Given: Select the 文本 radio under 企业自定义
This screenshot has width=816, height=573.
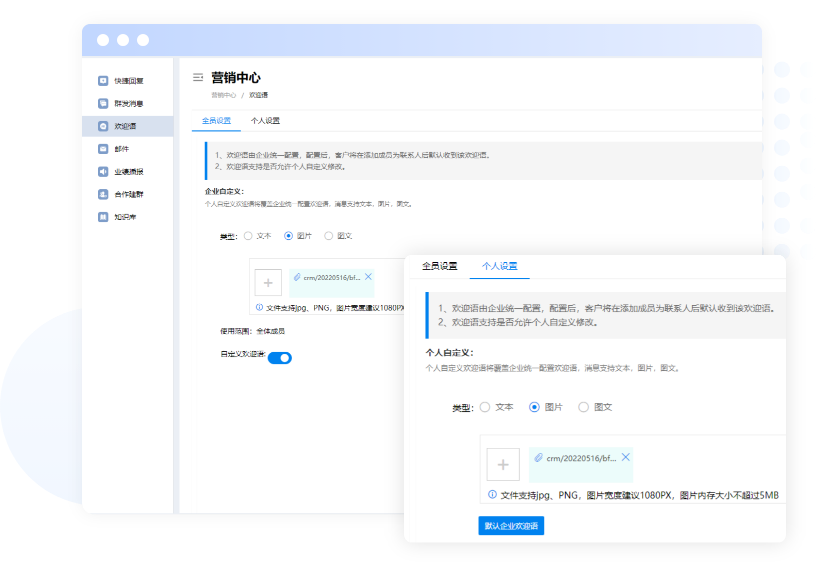Looking at the screenshot, I should pyautogui.click(x=249, y=236).
